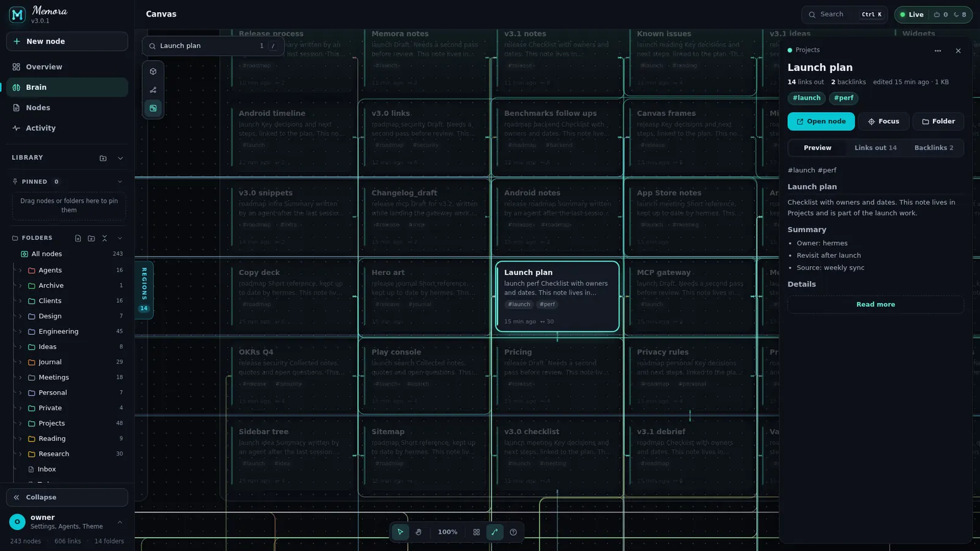The image size is (980, 551).
Task: Open canvas help question mark icon
Action: (x=513, y=532)
